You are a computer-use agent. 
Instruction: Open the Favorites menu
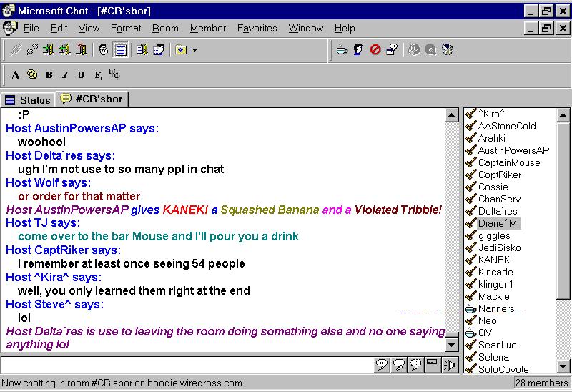tap(257, 28)
